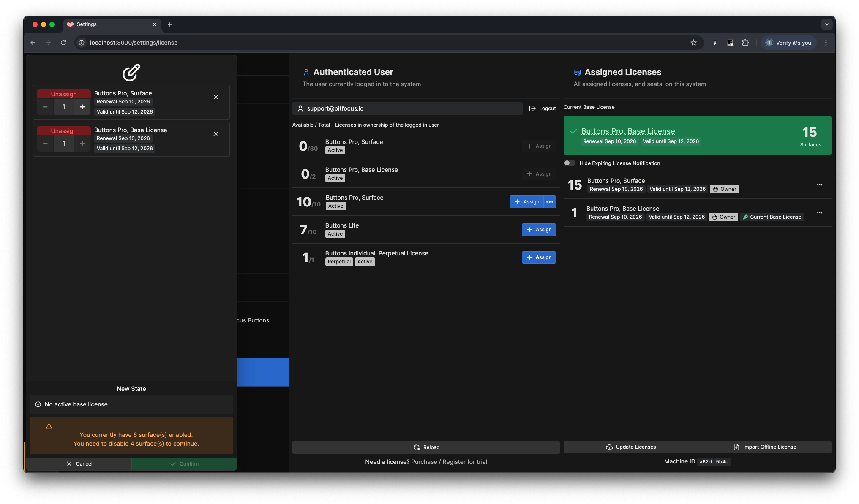Increase quantity for Buttons Pro, Surface unassign

[82, 107]
